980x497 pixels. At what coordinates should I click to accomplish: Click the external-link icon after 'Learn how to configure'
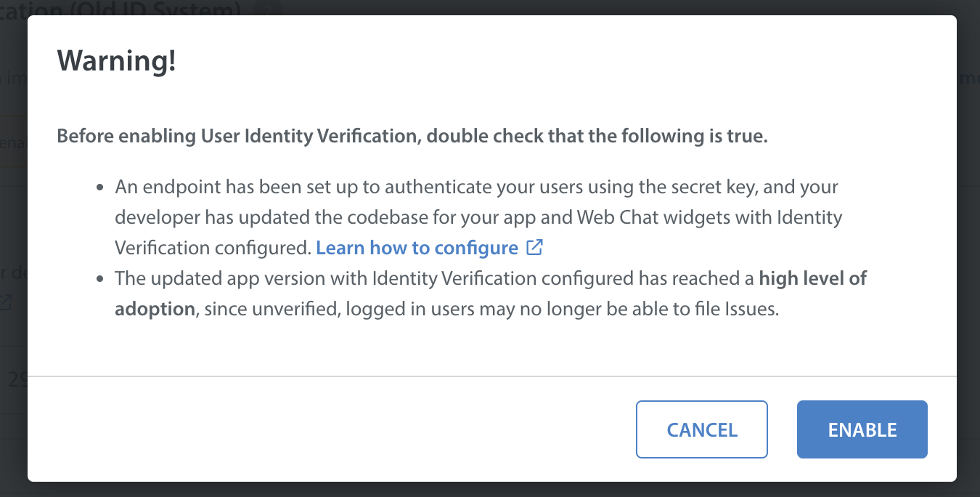[x=534, y=248]
